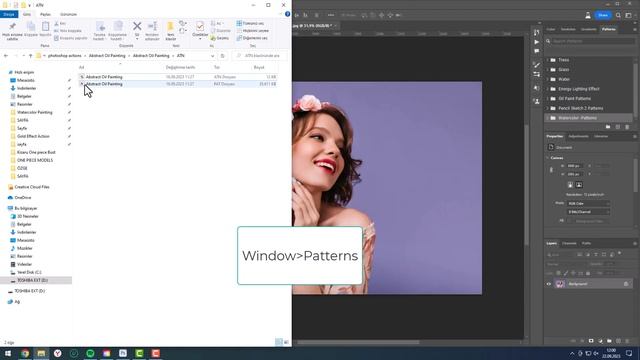Open the RGB Color mode dropdown in Properties

[x=588, y=203]
